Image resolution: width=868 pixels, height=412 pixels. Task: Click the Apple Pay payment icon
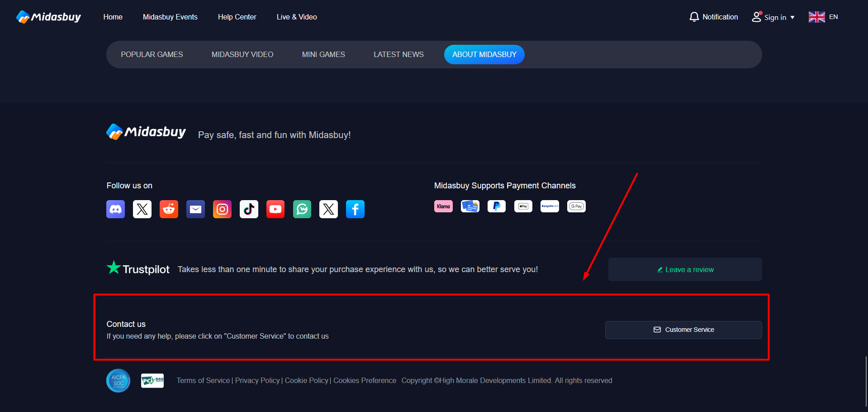523,206
